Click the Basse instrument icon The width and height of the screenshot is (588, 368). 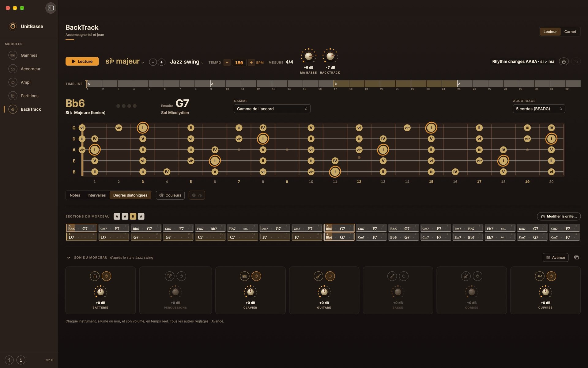tap(392, 276)
